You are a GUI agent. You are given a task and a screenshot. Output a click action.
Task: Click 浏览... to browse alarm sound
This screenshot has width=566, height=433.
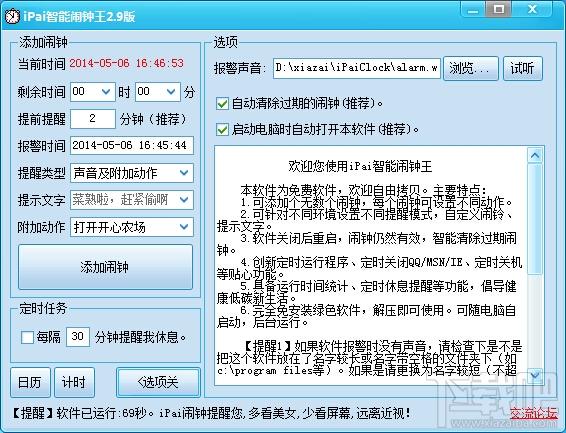click(471, 68)
